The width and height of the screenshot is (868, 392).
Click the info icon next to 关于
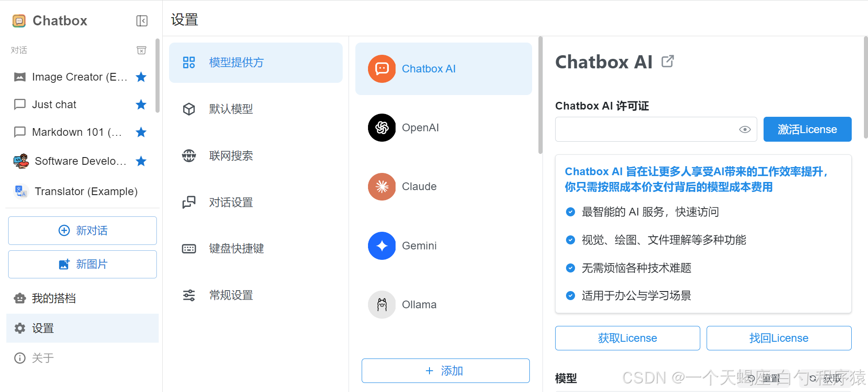20,358
